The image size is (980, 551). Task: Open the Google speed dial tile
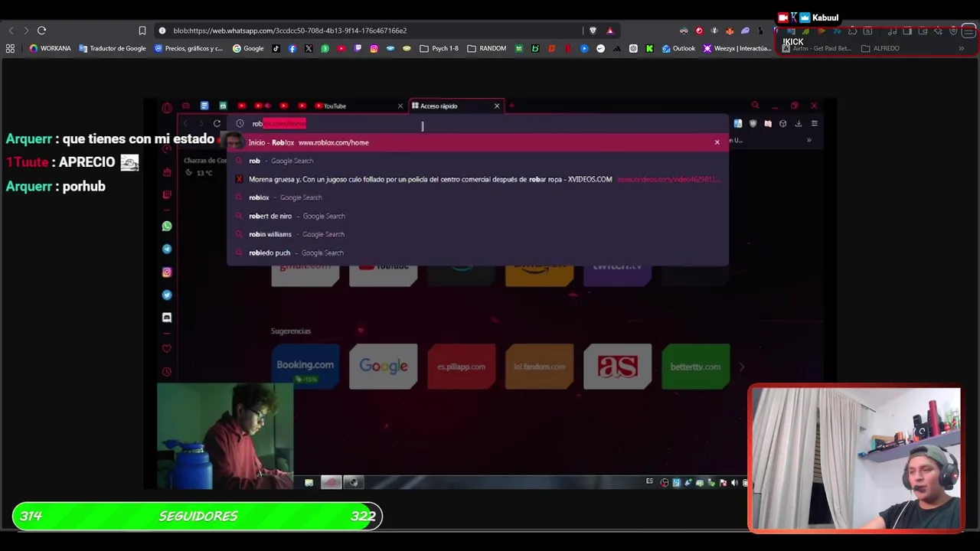(383, 367)
